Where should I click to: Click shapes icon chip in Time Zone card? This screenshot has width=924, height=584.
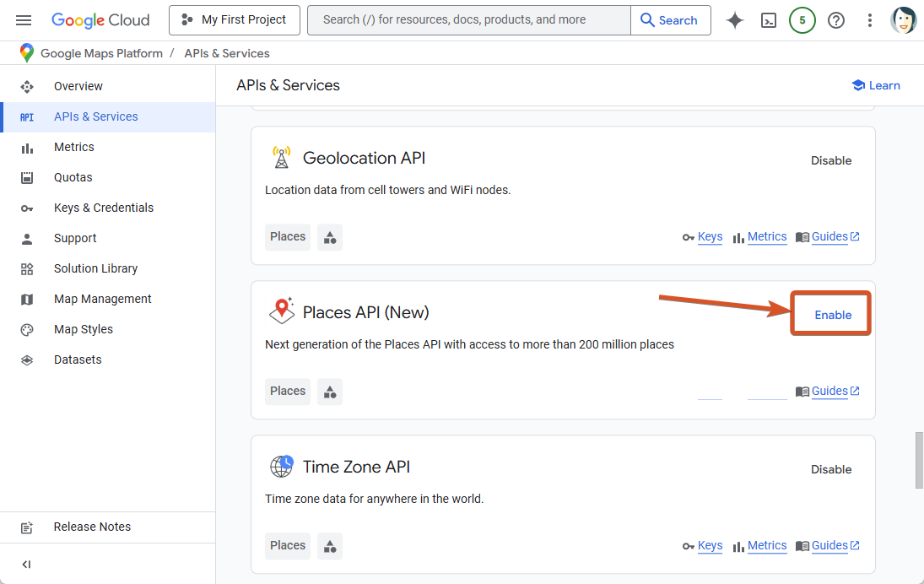click(x=330, y=546)
